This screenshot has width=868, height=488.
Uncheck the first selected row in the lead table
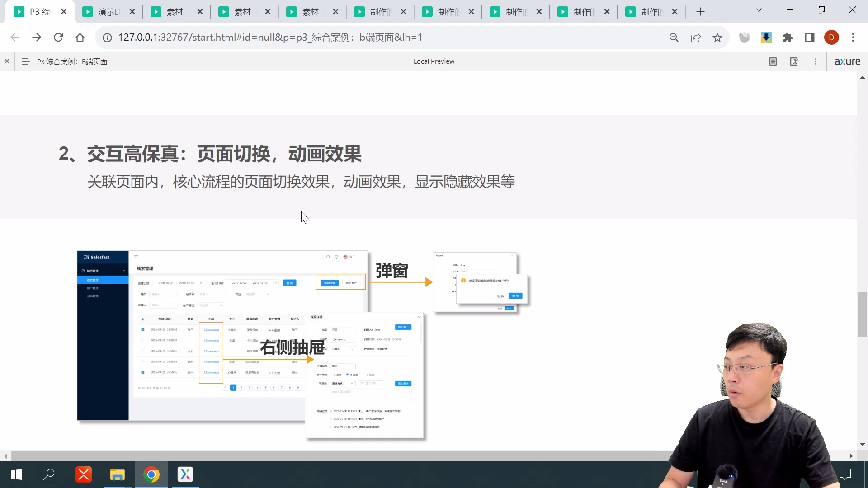click(x=142, y=330)
